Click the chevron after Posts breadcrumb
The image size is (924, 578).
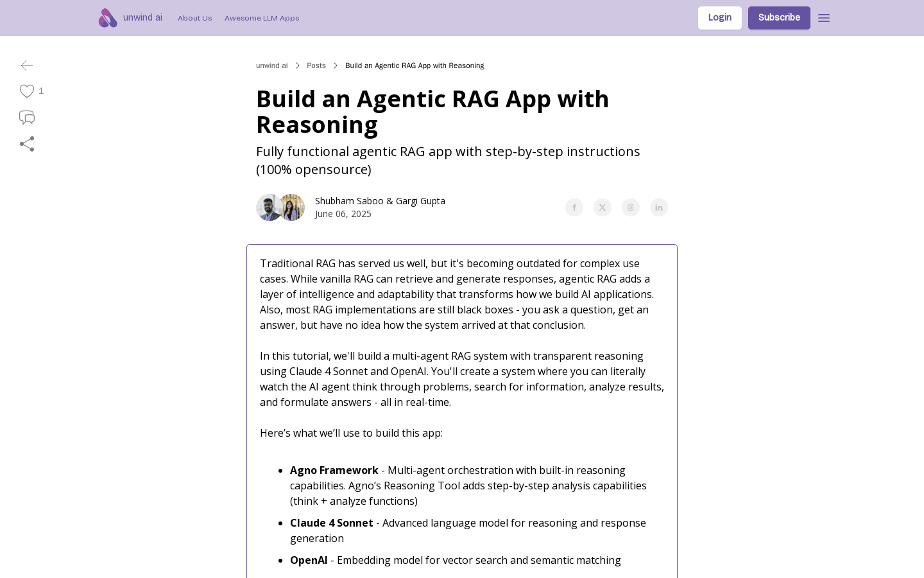tap(336, 66)
